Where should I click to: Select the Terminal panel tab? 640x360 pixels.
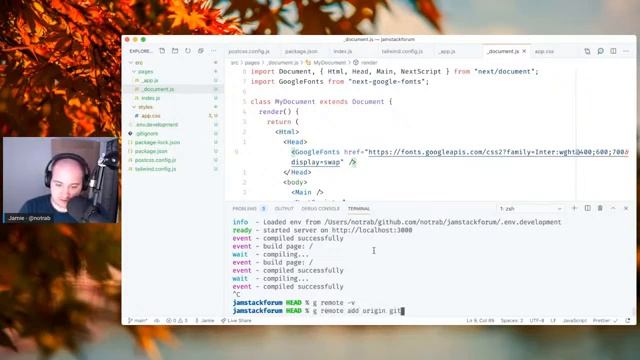359,209
